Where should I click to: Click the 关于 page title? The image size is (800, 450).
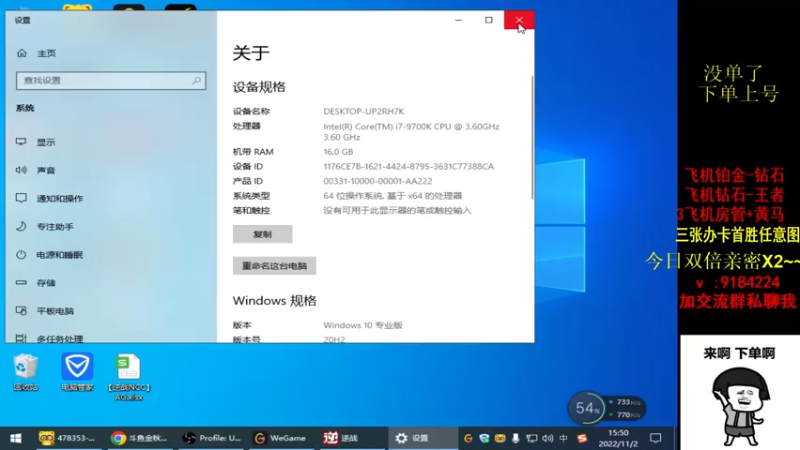(x=251, y=53)
